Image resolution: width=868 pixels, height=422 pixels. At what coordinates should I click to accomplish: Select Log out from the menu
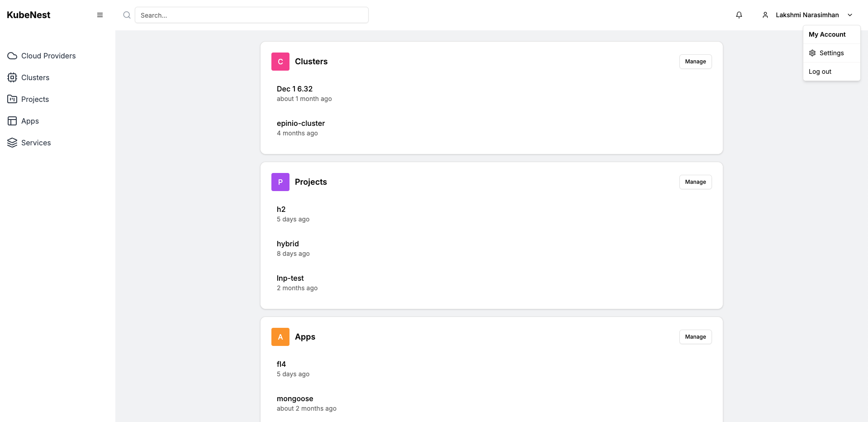tap(820, 72)
